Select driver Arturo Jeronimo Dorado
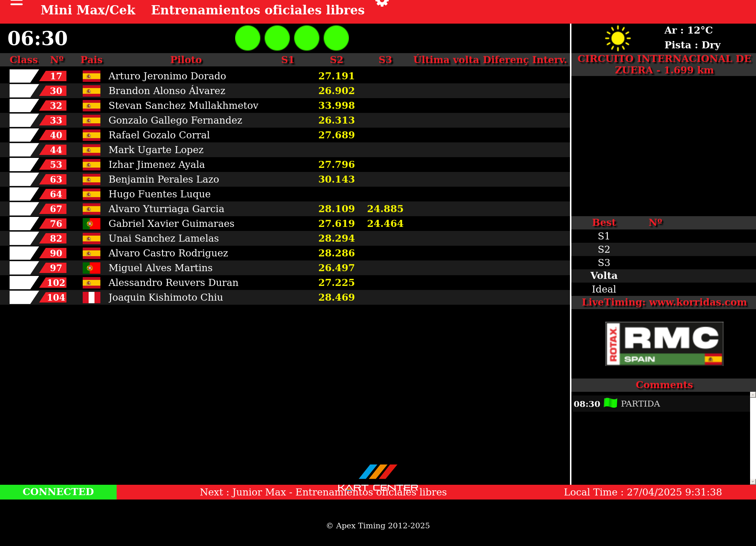The width and height of the screenshot is (756, 546). pos(167,76)
